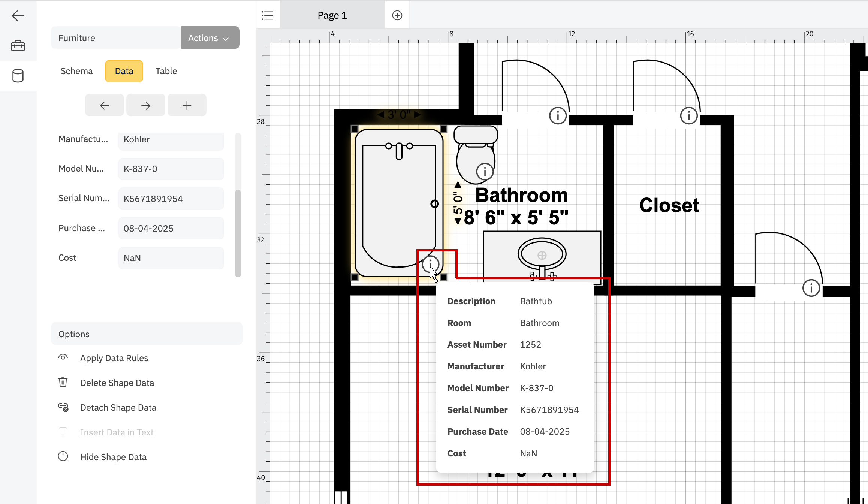Click the info icon on the Closet door
The height and width of the screenshot is (504, 868).
point(689,115)
